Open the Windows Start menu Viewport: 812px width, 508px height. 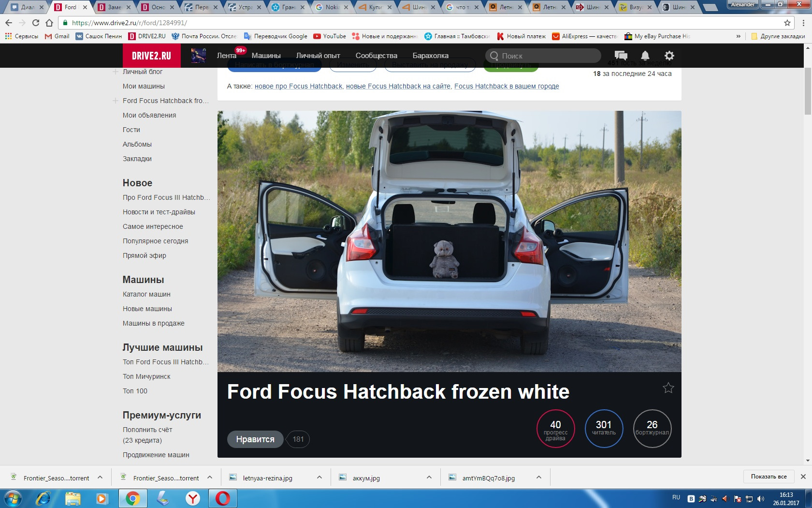point(13,498)
